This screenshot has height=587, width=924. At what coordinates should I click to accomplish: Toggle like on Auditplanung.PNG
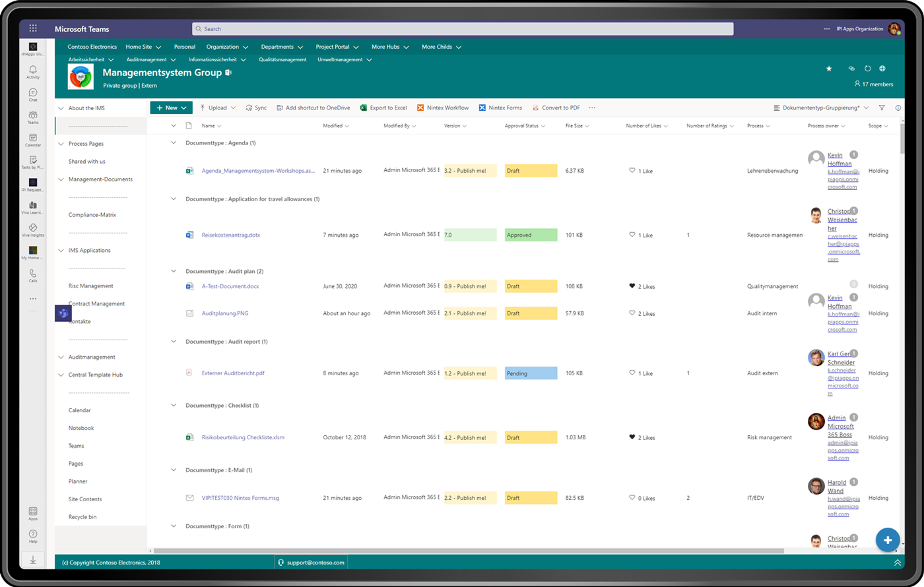pyautogui.click(x=632, y=313)
